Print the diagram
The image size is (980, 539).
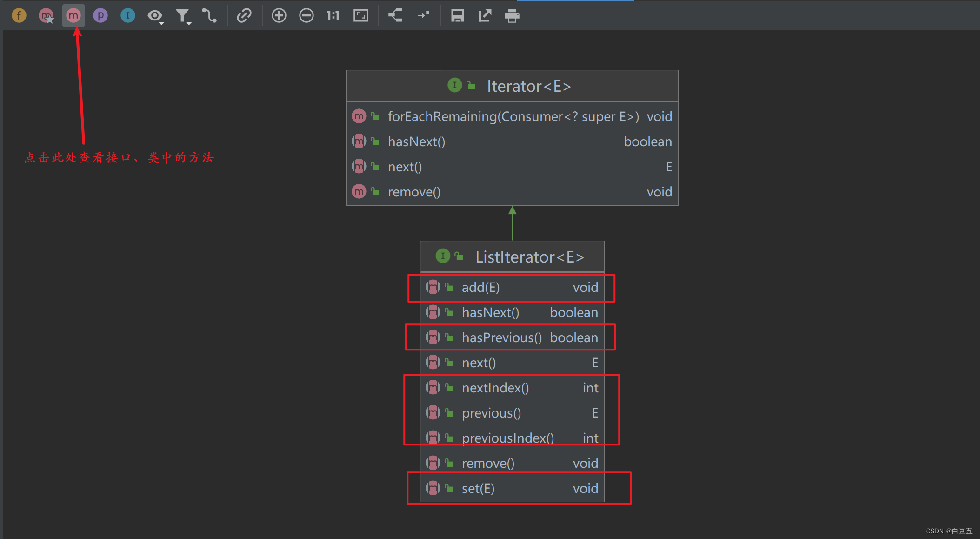pyautogui.click(x=512, y=16)
